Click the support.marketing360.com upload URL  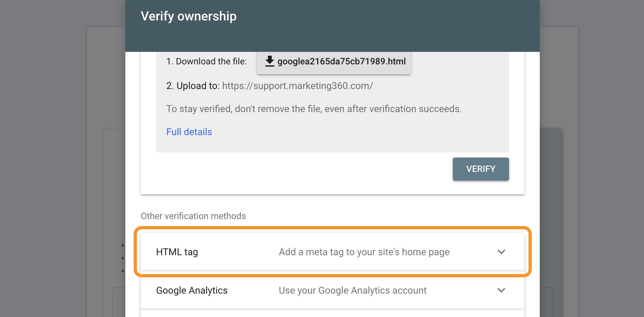click(x=297, y=86)
